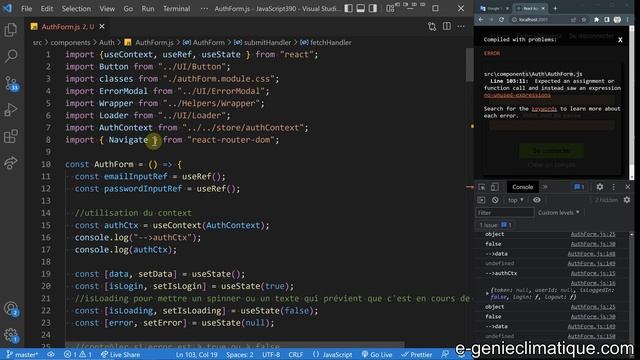The image size is (640, 360).
Task: Toggle the bottom panel layout icon
Action: (x=360, y=8)
